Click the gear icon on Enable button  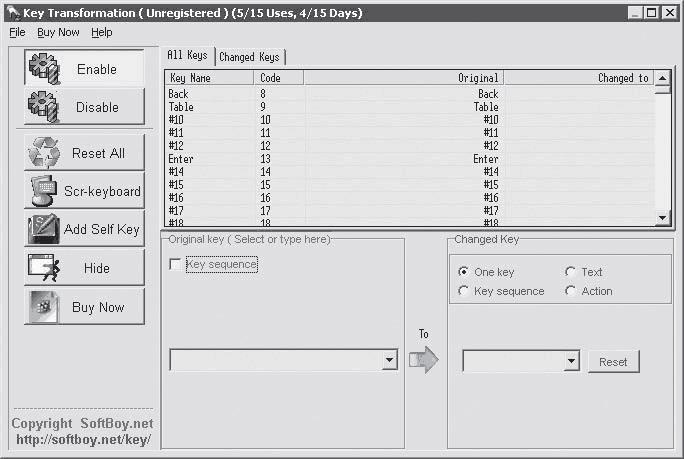[x=44, y=69]
